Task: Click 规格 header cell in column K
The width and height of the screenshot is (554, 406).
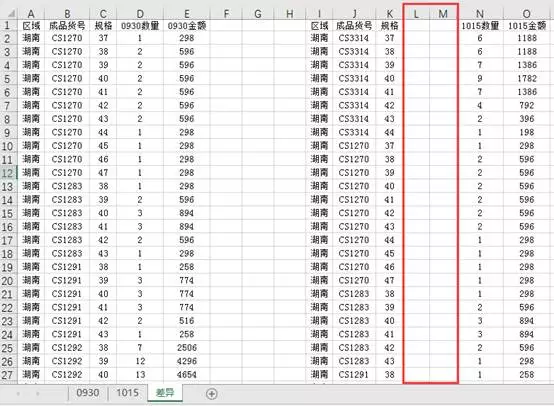Action: pos(389,25)
